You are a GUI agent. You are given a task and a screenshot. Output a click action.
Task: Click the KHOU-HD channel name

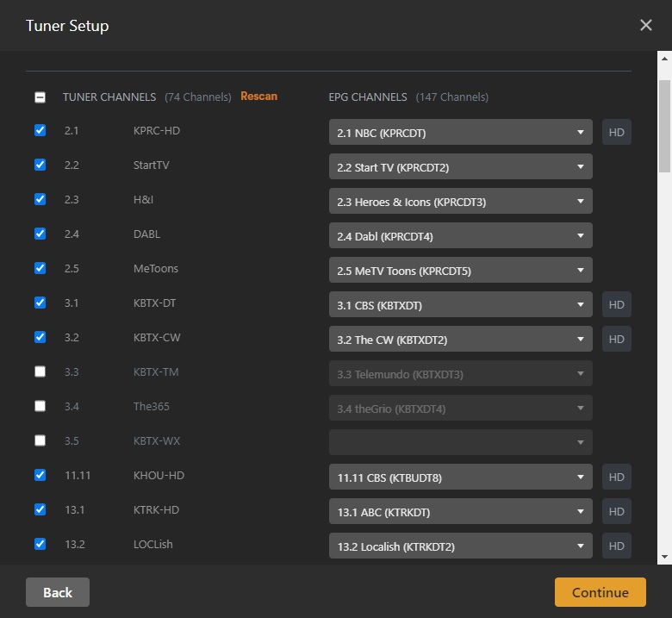tap(159, 475)
